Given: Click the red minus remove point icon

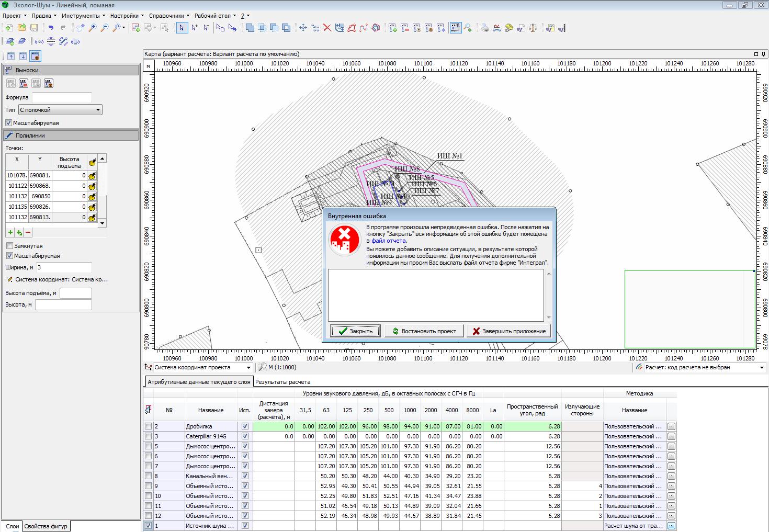Looking at the screenshot, I should pyautogui.click(x=28, y=233).
